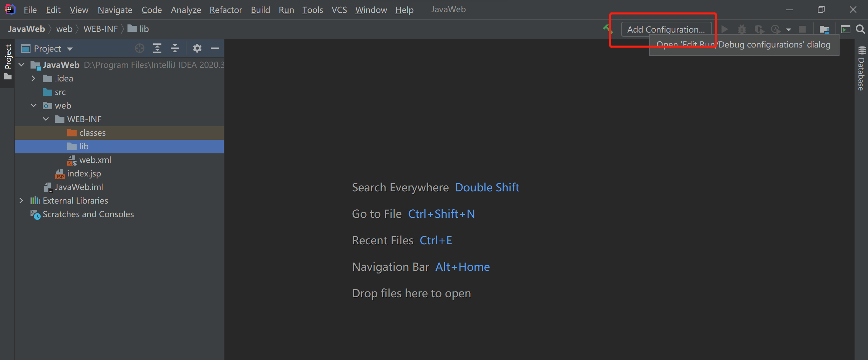Select the web folder row in tree

coord(119,106)
